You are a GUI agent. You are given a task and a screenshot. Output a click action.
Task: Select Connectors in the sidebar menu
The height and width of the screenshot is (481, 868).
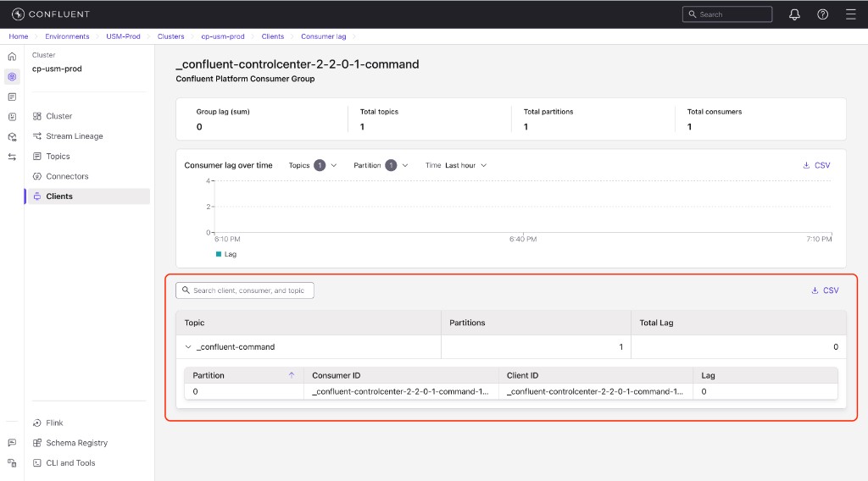coord(67,176)
